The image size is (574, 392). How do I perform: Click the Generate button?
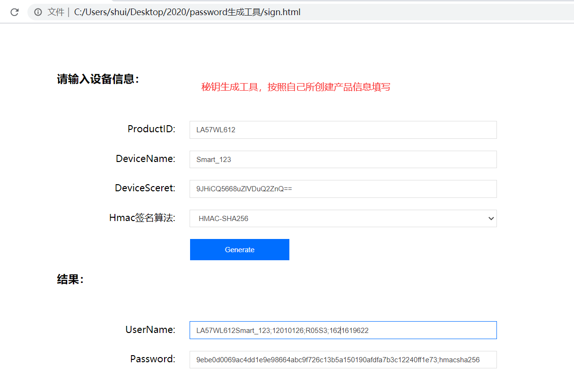click(239, 249)
